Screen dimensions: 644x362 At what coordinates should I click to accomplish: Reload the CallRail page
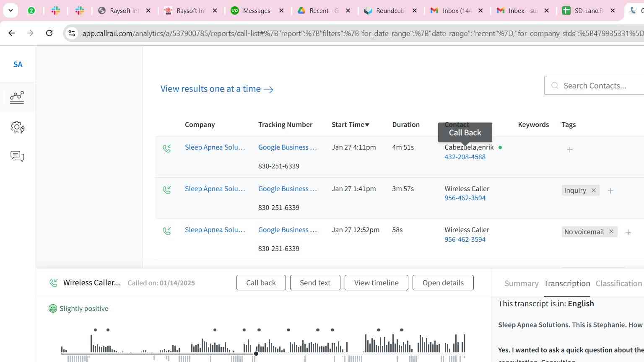[49, 33]
